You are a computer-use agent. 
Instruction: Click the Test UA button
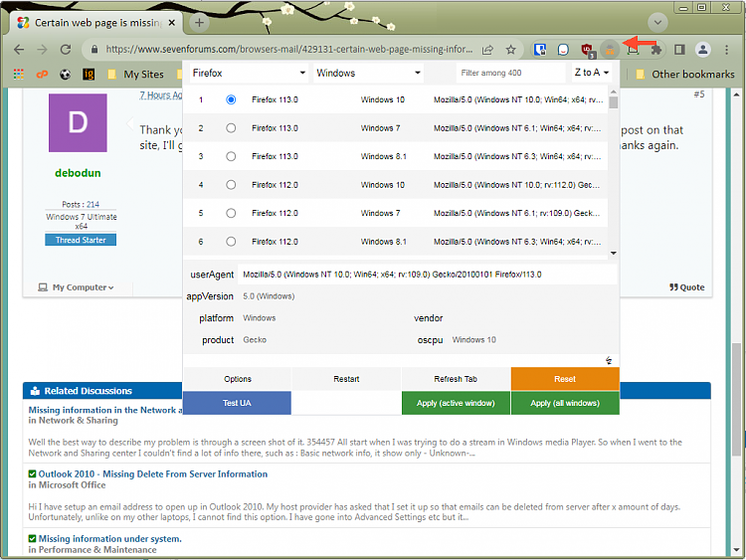point(237,403)
